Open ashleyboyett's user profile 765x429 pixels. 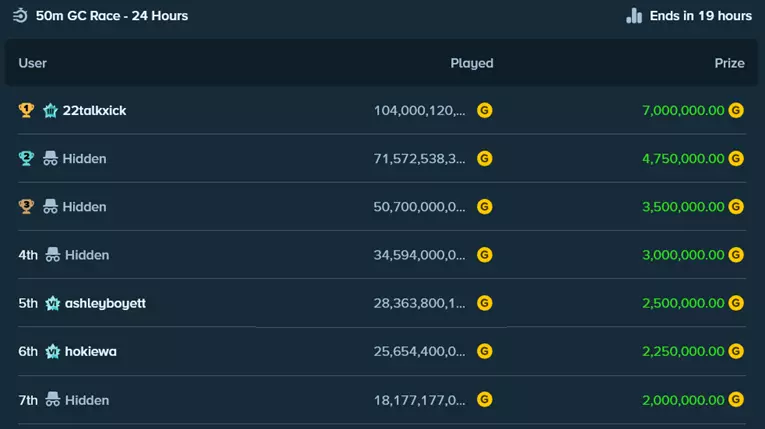pyautogui.click(x=105, y=304)
